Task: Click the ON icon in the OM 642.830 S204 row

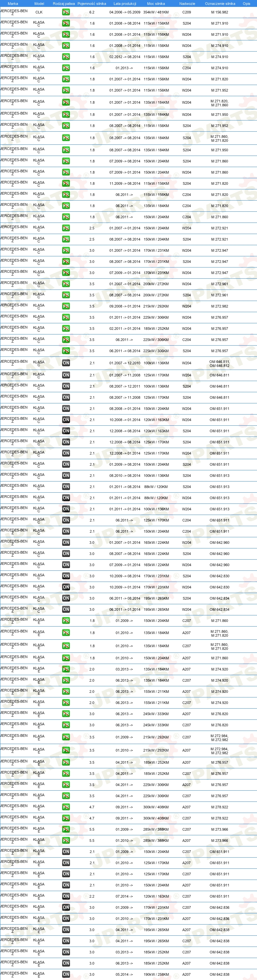Action: (66, 576)
